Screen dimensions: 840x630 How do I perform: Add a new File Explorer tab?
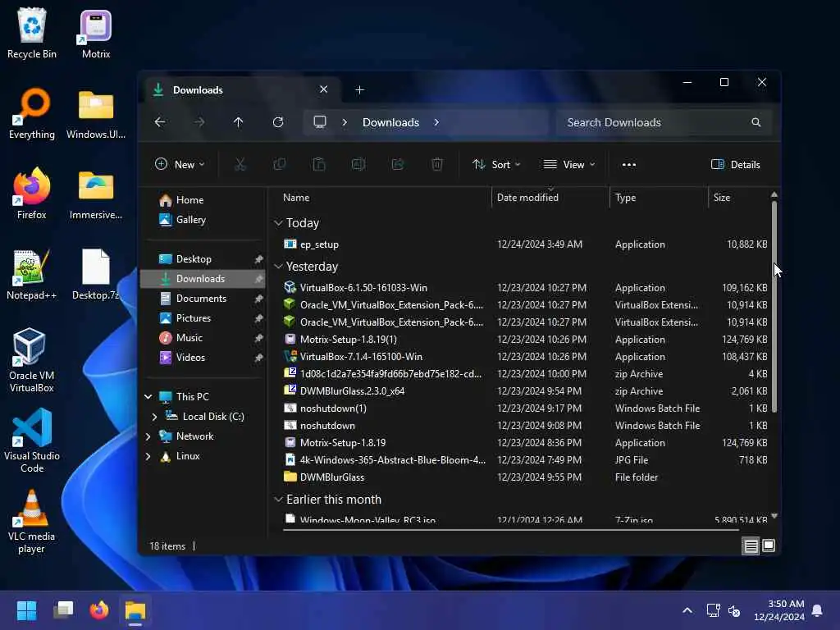(360, 90)
